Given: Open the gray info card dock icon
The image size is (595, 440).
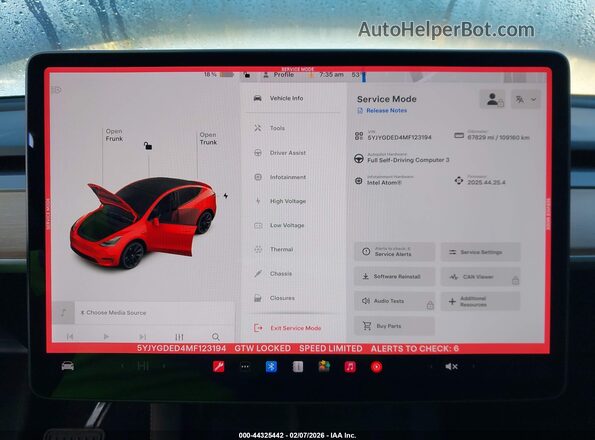Looking at the screenshot, I should point(298,366).
